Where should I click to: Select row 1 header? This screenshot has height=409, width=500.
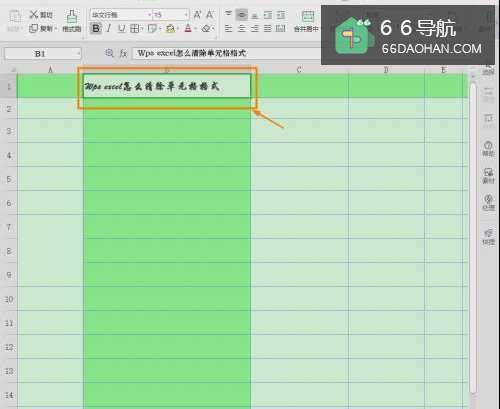[9, 86]
